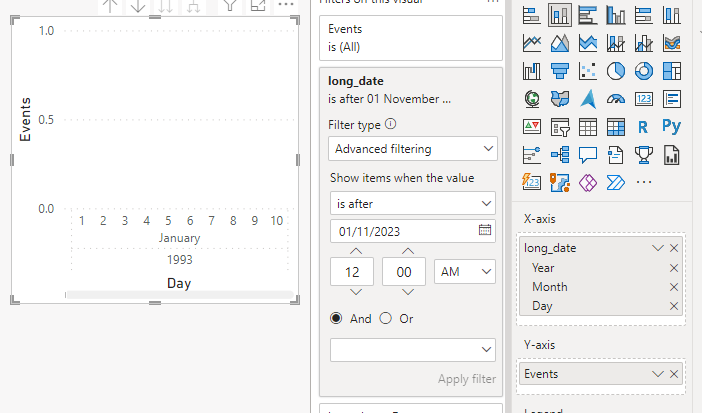Click the chart's horizontal scrollbar
Screen dimensions: 702x413
(180, 294)
